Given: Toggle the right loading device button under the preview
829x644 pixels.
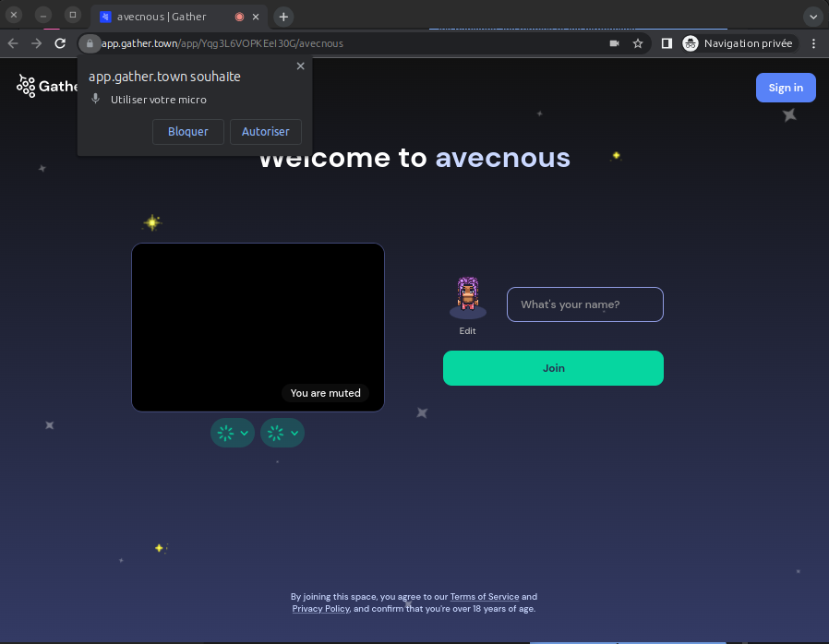Looking at the screenshot, I should (x=276, y=433).
